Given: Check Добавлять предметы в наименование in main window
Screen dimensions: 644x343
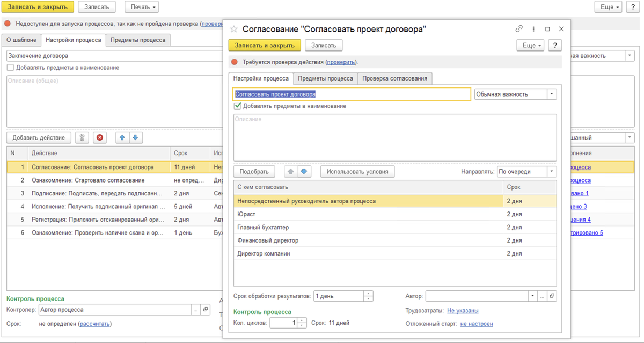Looking at the screenshot, I should 10,68.
